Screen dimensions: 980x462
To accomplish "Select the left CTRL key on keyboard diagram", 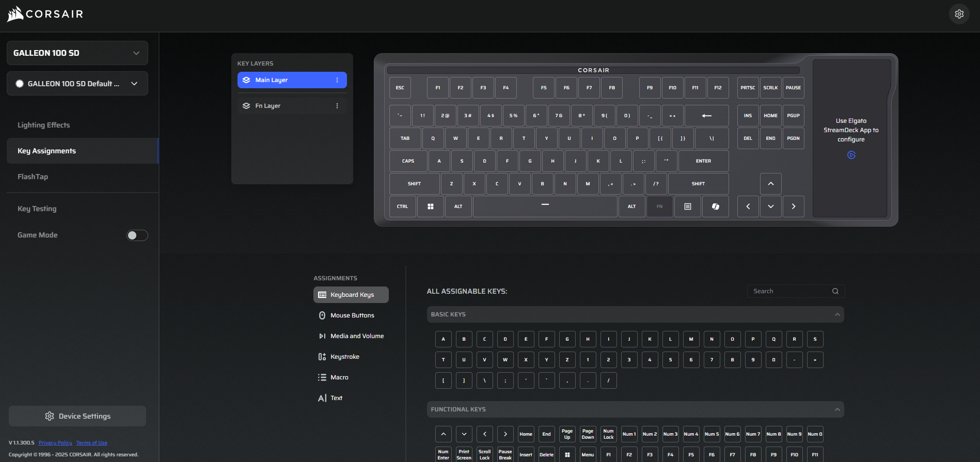I will point(402,206).
